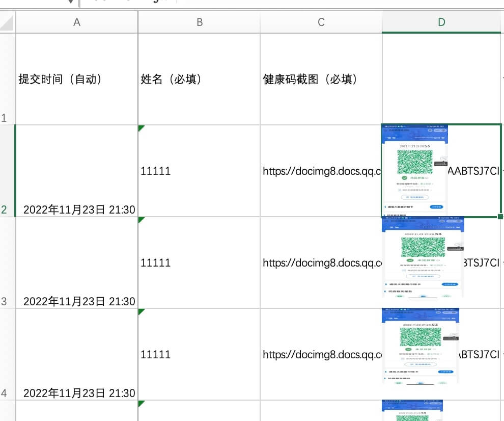
Task: Click green error indicator in B2
Action: (141, 128)
